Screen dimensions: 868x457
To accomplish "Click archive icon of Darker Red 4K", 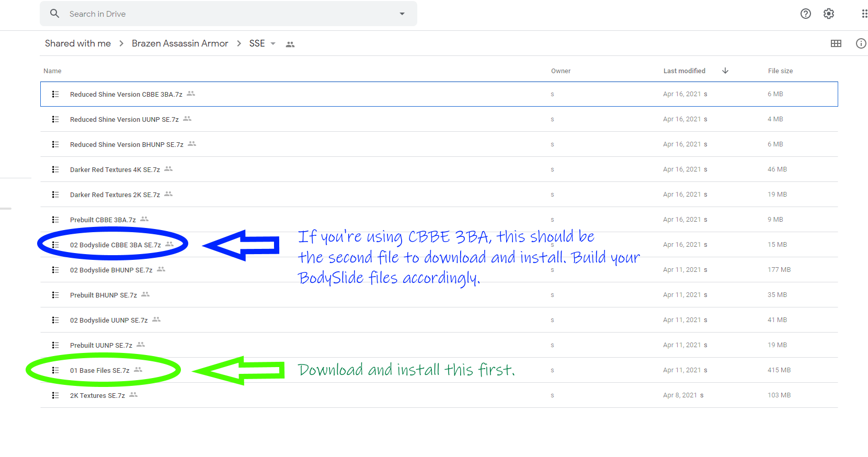I will click(55, 169).
